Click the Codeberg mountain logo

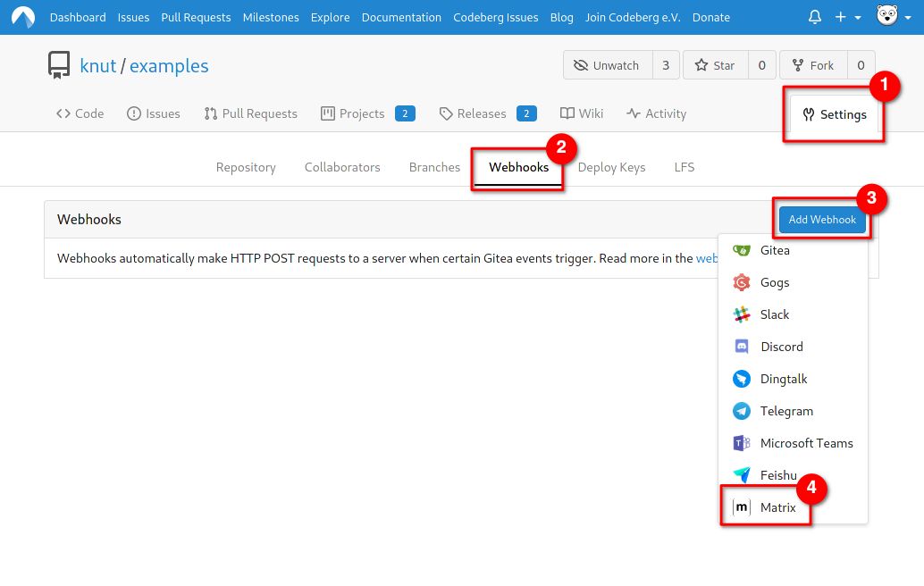pyautogui.click(x=23, y=17)
